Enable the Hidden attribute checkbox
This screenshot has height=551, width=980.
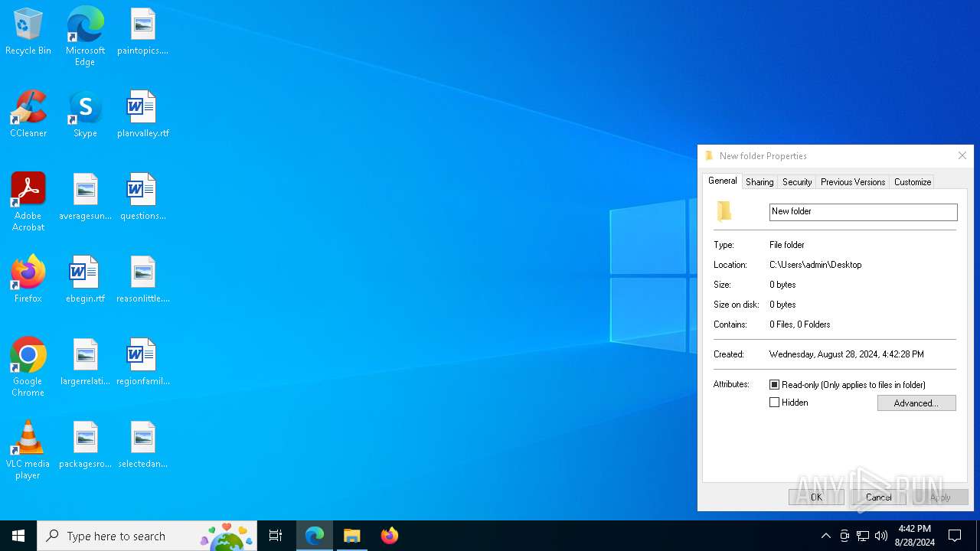774,403
